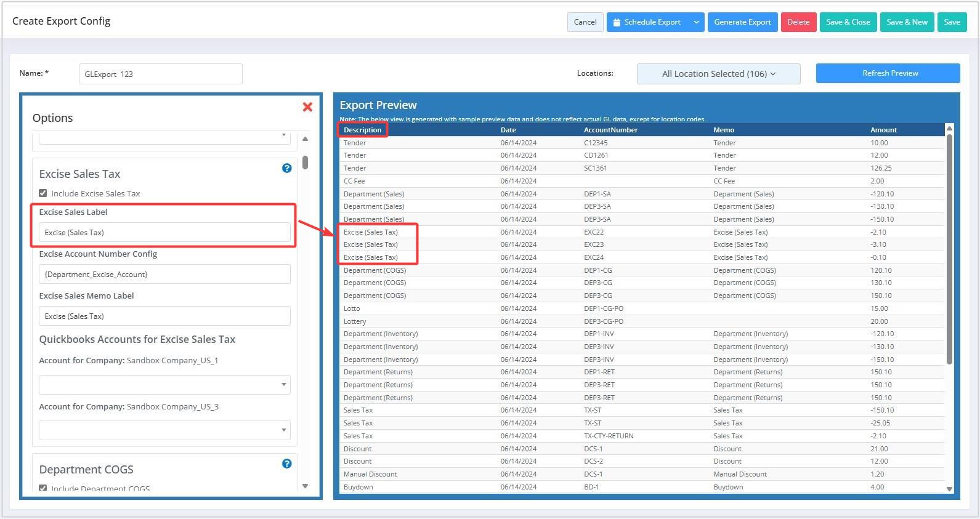This screenshot has height=519, width=980.
Task: Click the Schedule Export calendar icon
Action: [617, 22]
